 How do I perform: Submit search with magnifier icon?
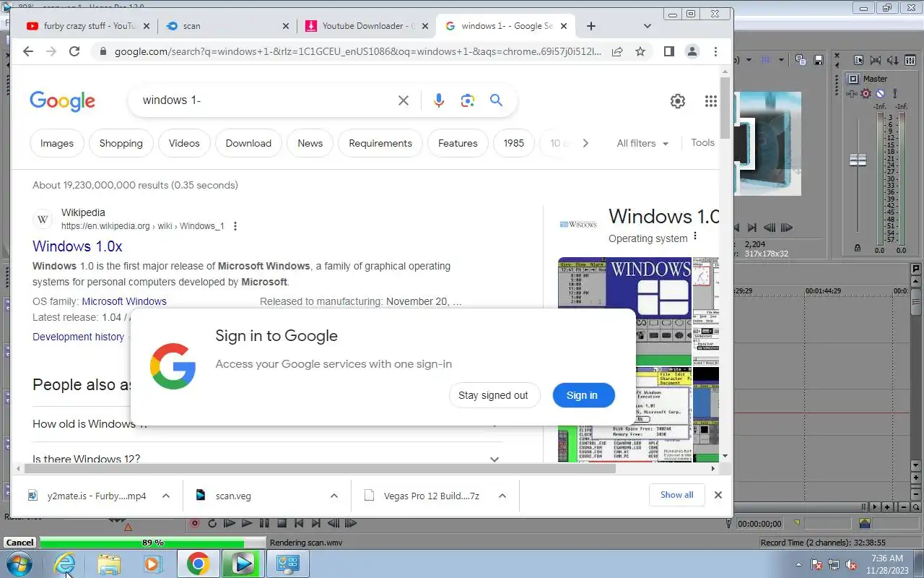pos(496,100)
